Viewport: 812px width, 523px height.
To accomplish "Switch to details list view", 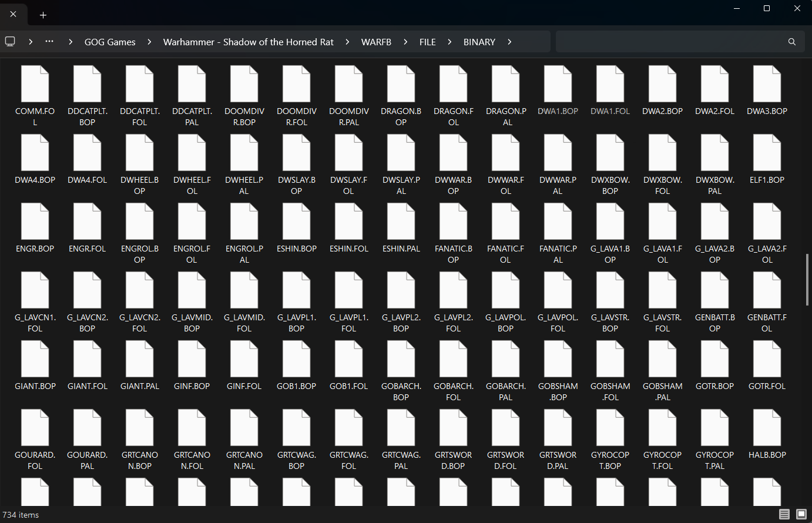I will tap(784, 514).
